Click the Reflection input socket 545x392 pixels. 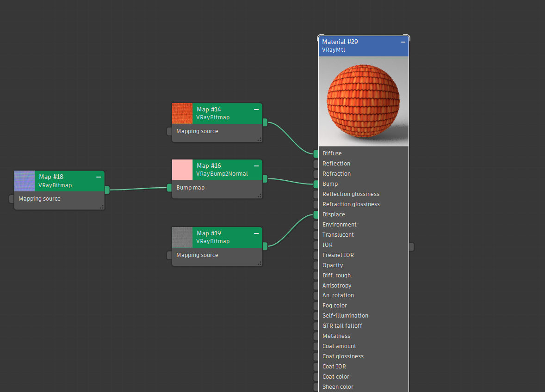point(316,164)
